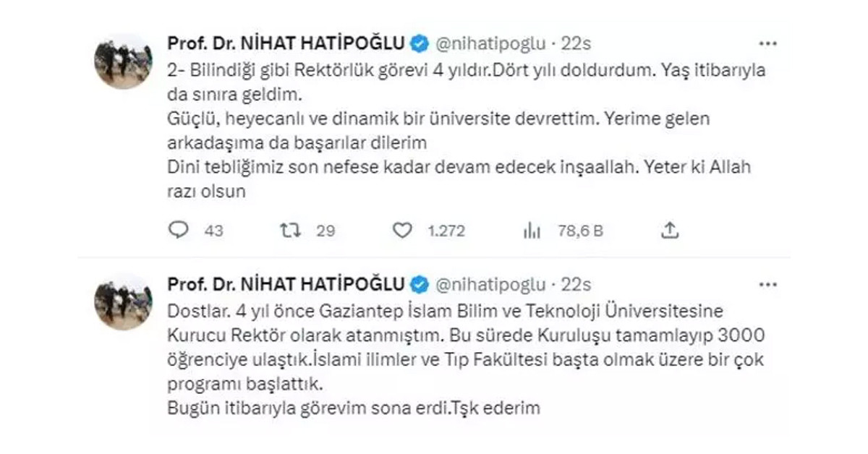Like the tweet with the heart icon

tap(401, 231)
